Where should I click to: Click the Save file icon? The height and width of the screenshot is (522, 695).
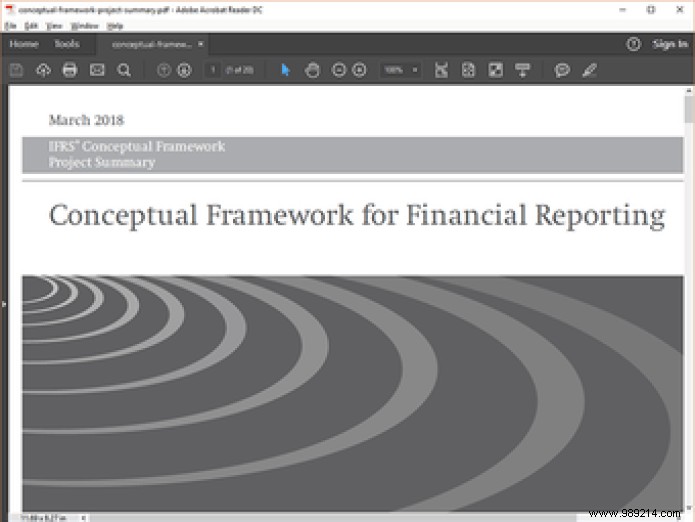(16, 70)
